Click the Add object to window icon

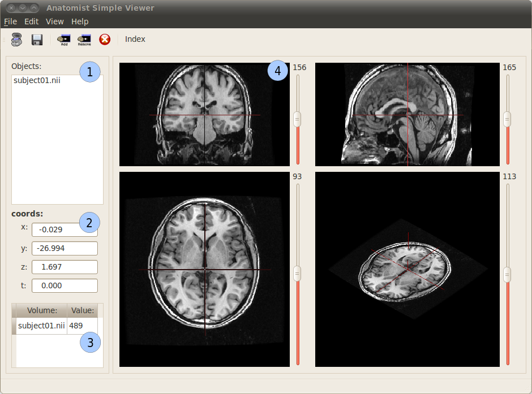tap(64, 40)
